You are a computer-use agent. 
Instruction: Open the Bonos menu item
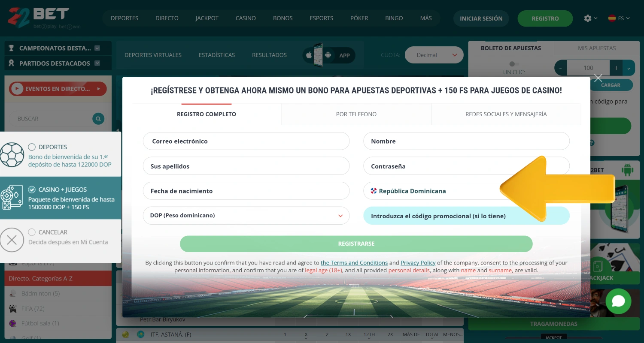(283, 18)
